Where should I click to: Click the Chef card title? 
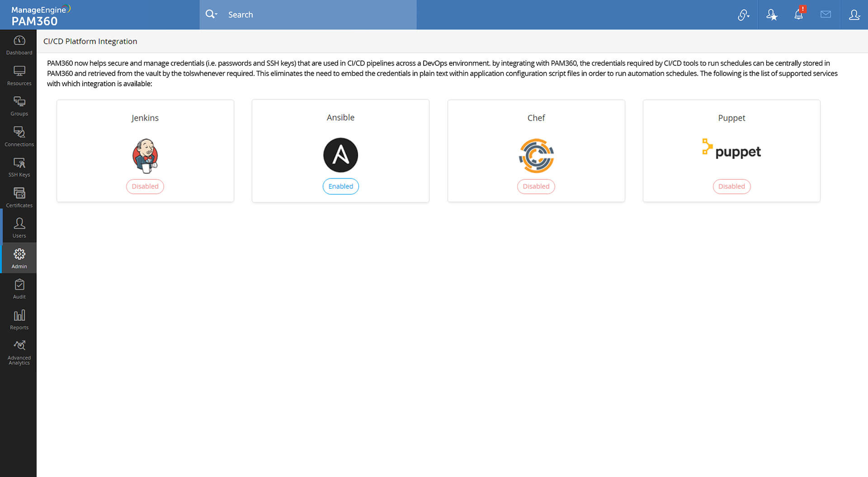click(536, 118)
